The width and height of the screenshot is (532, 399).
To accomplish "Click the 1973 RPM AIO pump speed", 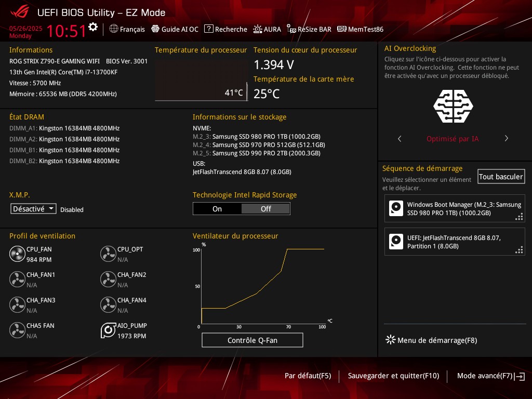I will 131,336.
